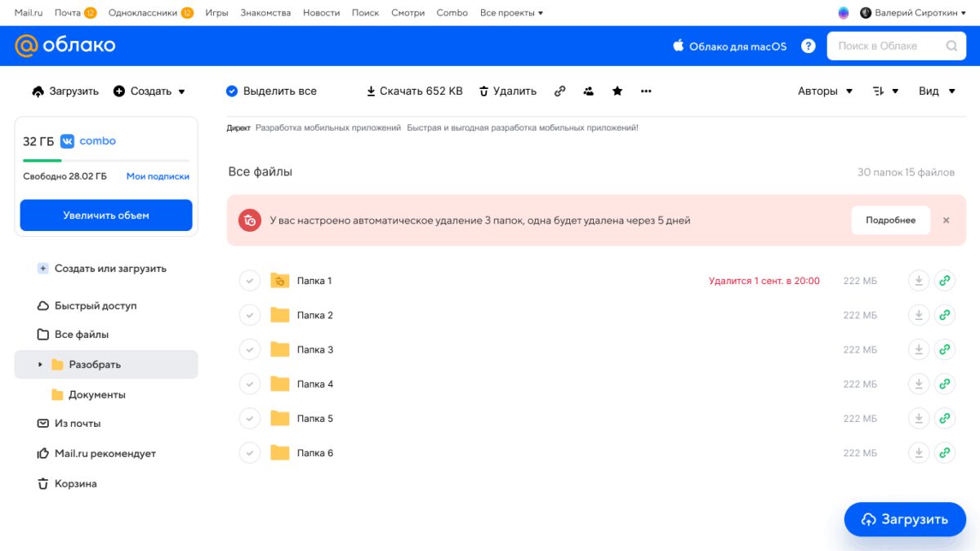980x551 pixels.
Task: Click the green link icon for Папка 3
Action: [x=945, y=349]
